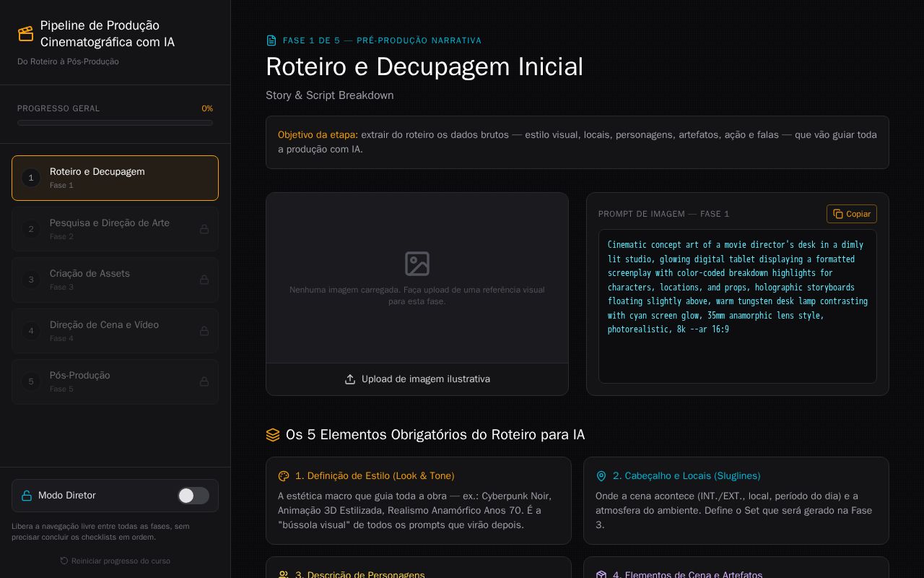The height and width of the screenshot is (578, 924).
Task: Click the Prompt de Imagem — Fase 1 label
Action: point(664,214)
